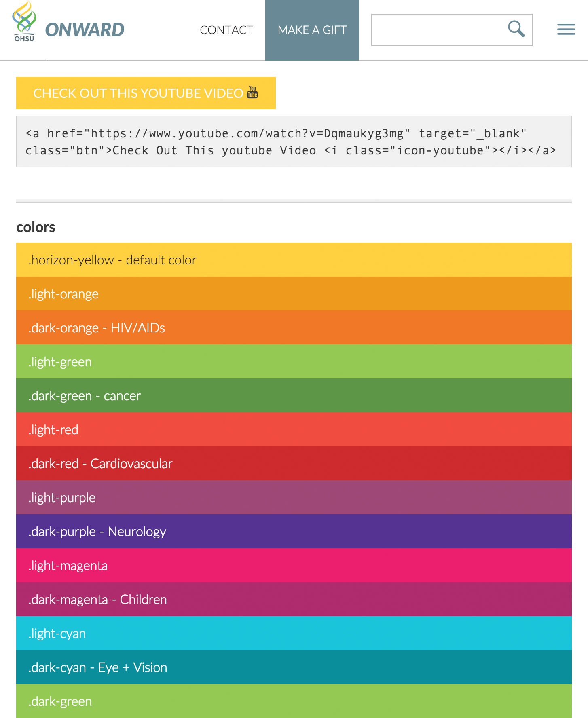Pick the dark-cyan Eye + Vision swatch
This screenshot has width=588, height=718.
pos(294,667)
